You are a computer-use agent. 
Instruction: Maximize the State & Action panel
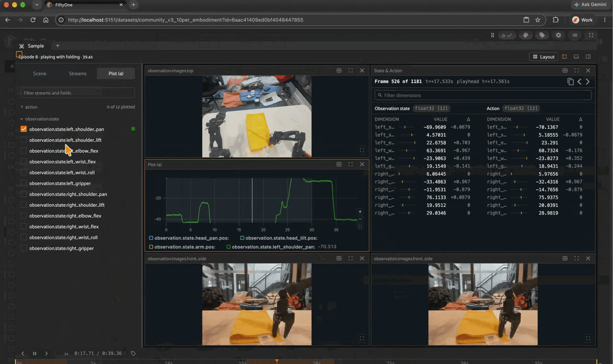(577, 70)
